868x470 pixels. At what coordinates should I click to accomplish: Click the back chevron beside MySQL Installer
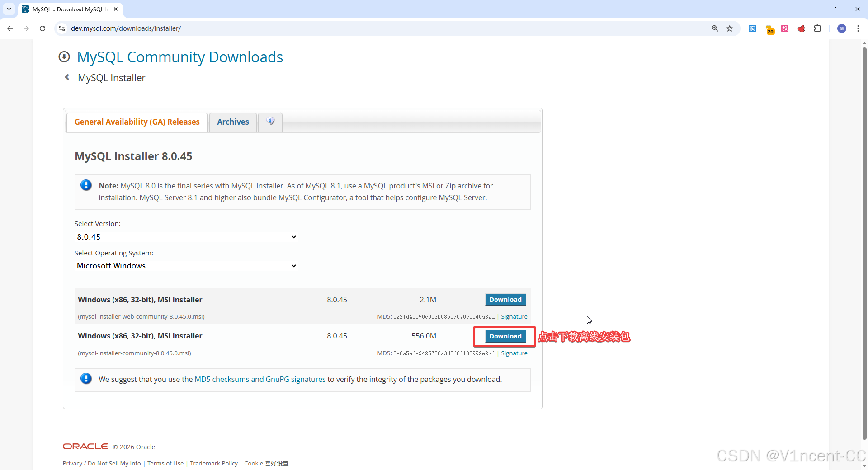67,77
